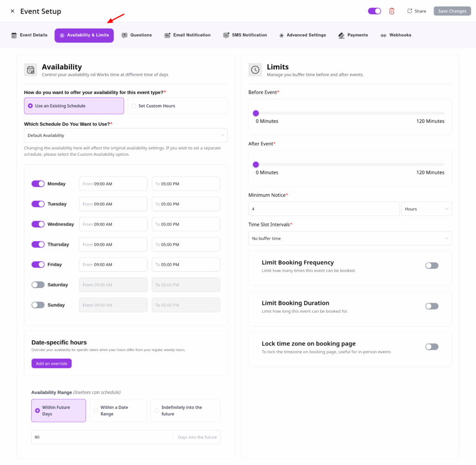This screenshot has width=476, height=465.
Task: Click the red trash delete icon
Action: point(392,11)
